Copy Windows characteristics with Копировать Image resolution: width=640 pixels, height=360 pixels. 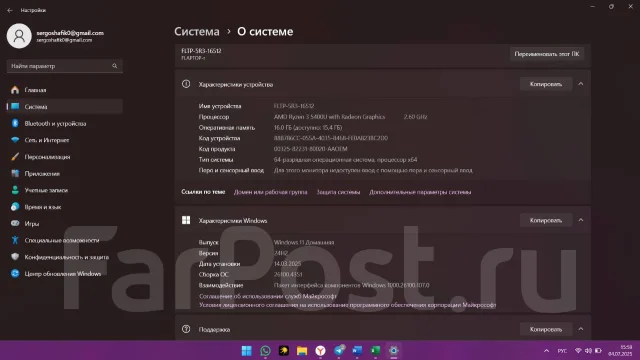coord(546,220)
